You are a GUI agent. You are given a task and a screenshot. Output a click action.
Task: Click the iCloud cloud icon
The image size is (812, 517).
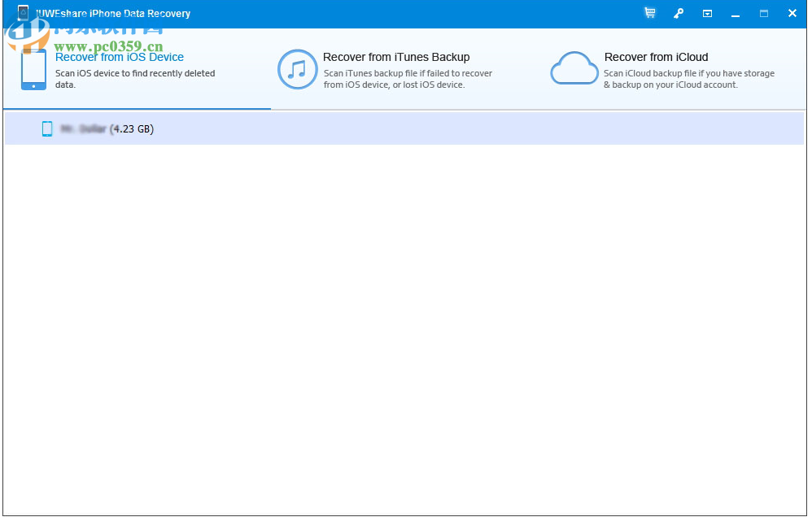[x=574, y=69]
